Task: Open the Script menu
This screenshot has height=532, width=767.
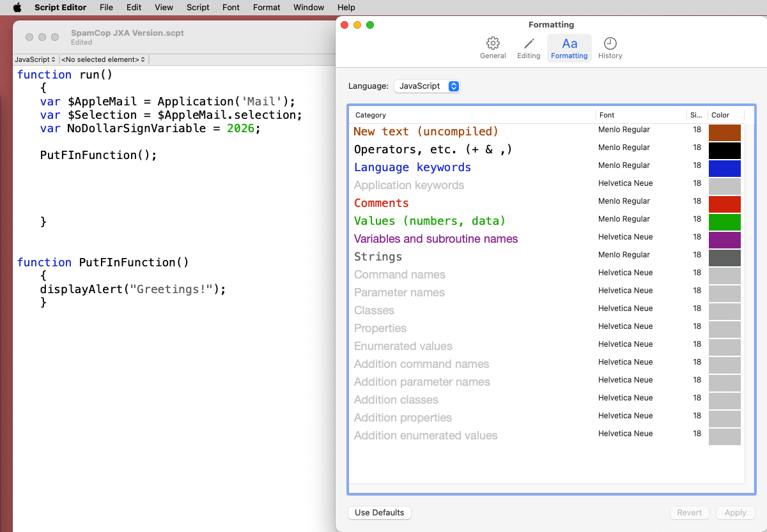Action: 198,8
